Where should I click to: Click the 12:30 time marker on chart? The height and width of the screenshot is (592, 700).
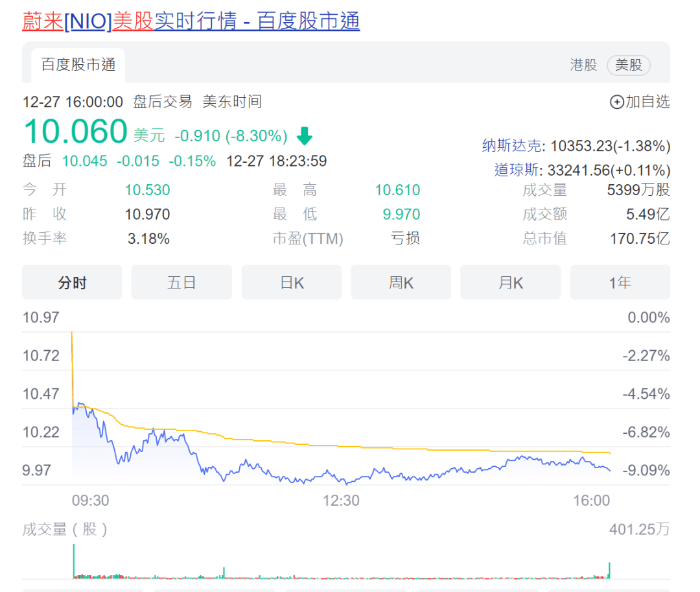tap(341, 501)
